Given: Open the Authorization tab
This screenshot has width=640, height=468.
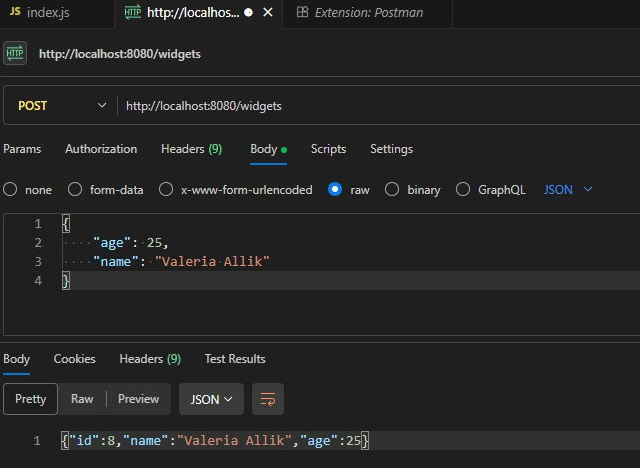Looking at the screenshot, I should tap(101, 149).
